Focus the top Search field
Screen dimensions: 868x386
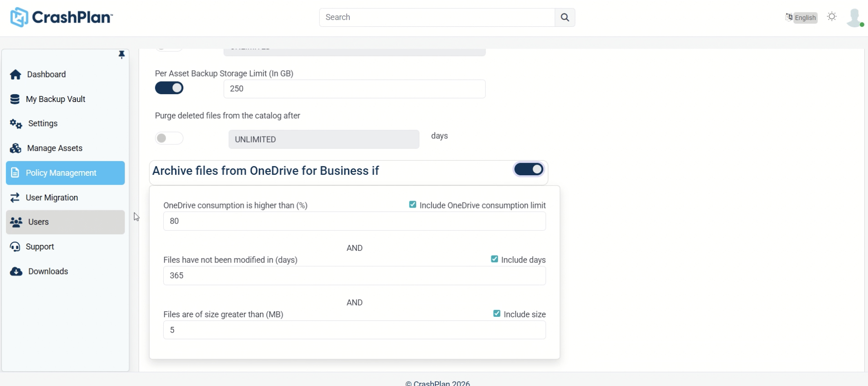437,17
